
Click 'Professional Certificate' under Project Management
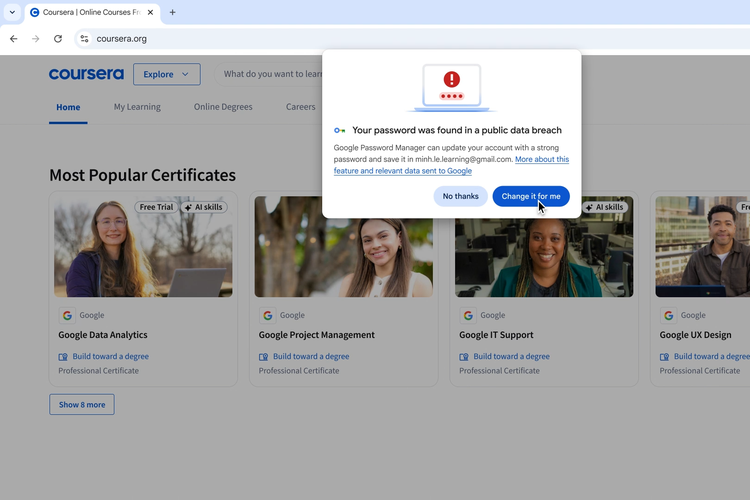point(299,371)
